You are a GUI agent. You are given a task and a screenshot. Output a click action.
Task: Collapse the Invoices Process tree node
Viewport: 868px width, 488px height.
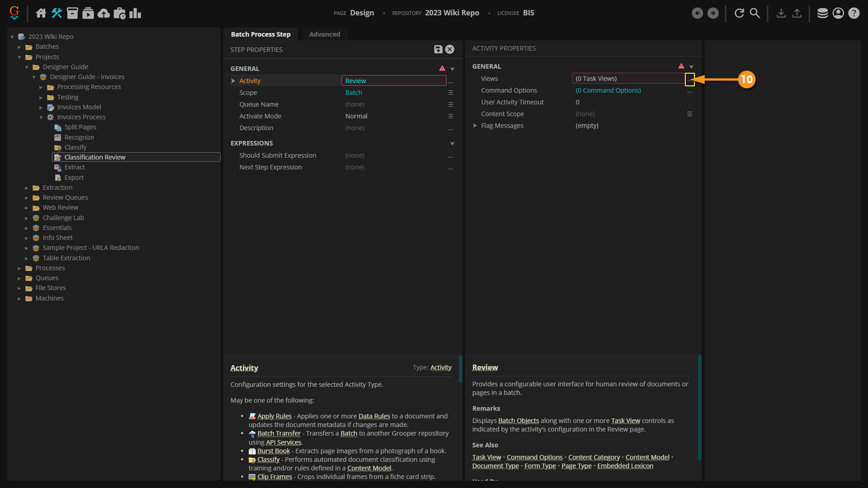pos(41,117)
